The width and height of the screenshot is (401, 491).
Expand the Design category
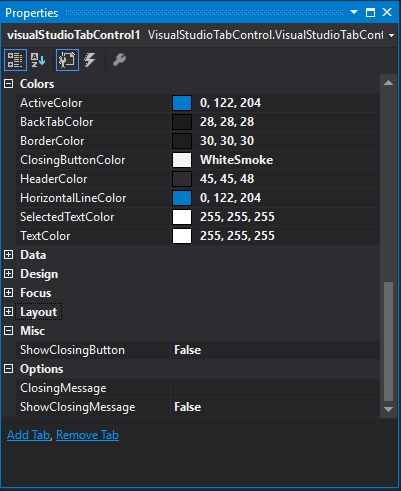(x=9, y=274)
